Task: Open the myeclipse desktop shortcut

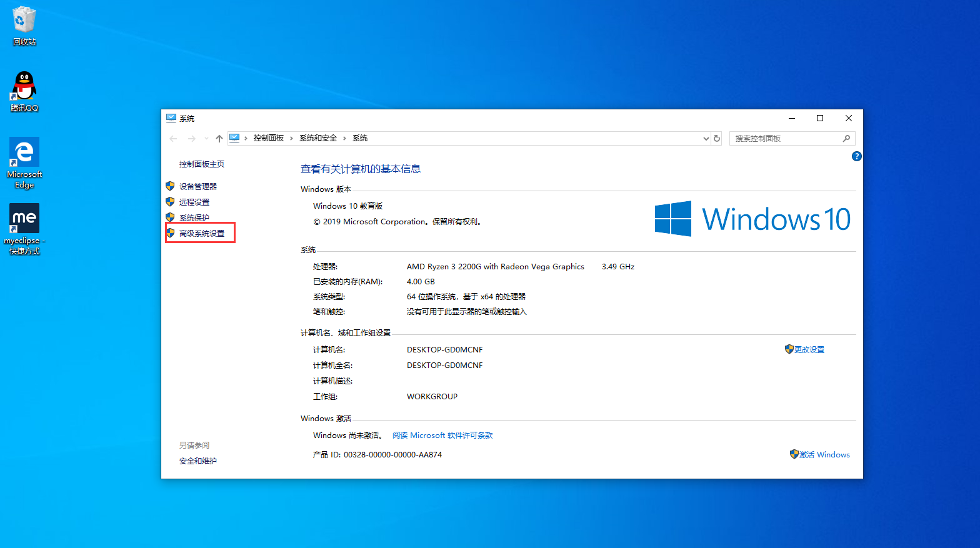Action: click(24, 229)
